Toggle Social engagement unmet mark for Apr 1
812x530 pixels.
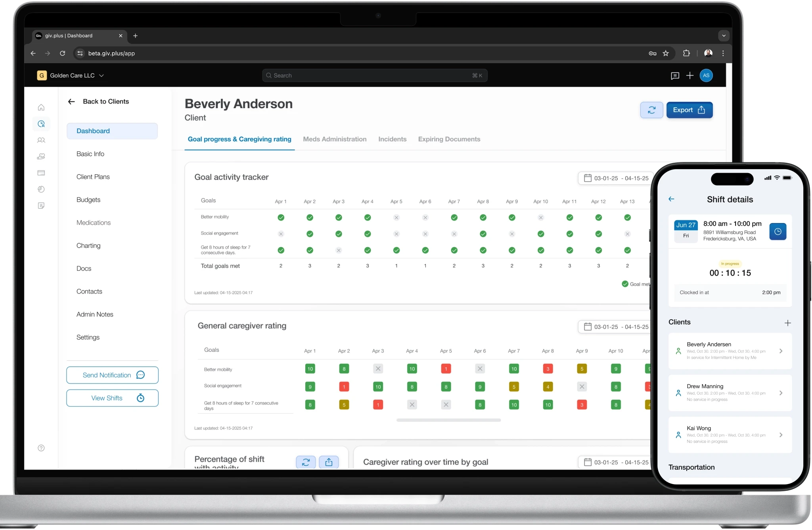pos(281,234)
